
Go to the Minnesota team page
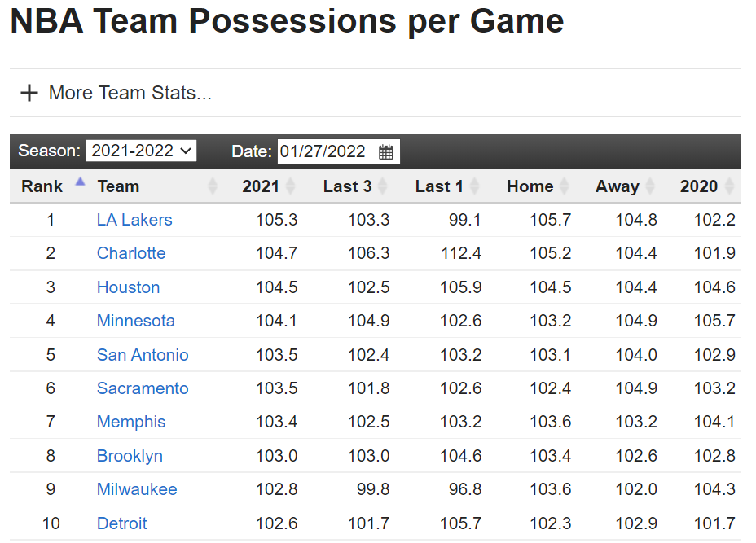(x=135, y=321)
